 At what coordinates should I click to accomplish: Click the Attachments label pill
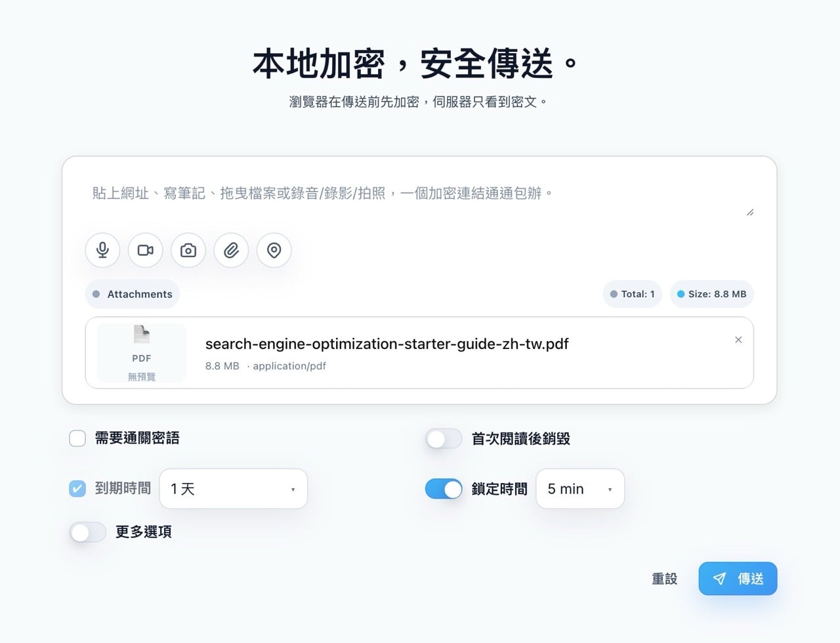(x=132, y=294)
